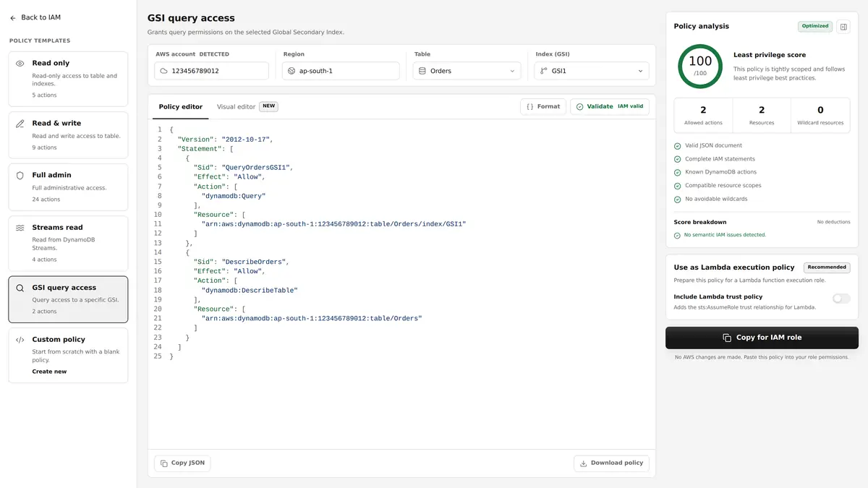This screenshot has height=488, width=868.
Task: Click the Read only eye icon
Action: coord(20,64)
